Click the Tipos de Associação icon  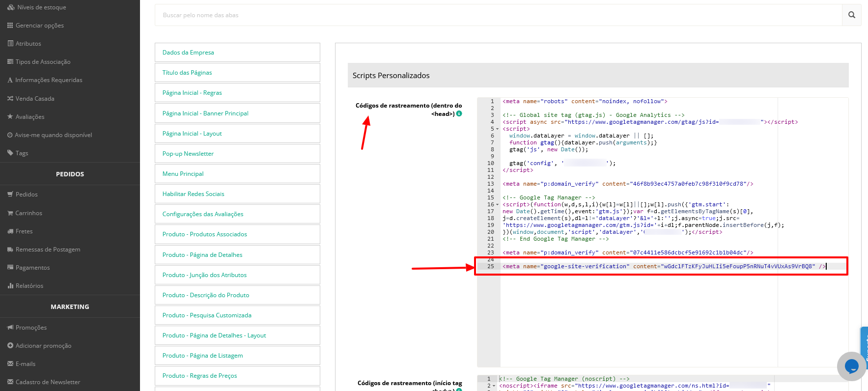(x=10, y=62)
